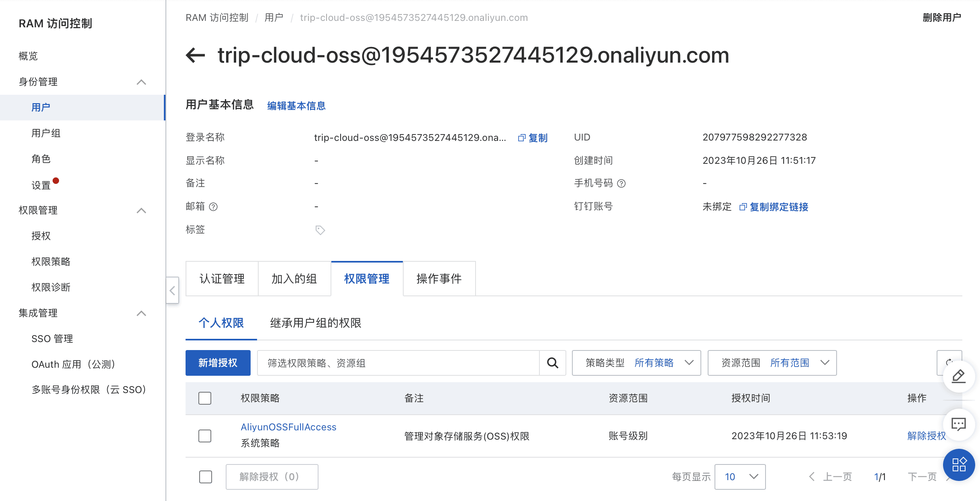Collapse sidebar with the left chevron handle

point(172,290)
